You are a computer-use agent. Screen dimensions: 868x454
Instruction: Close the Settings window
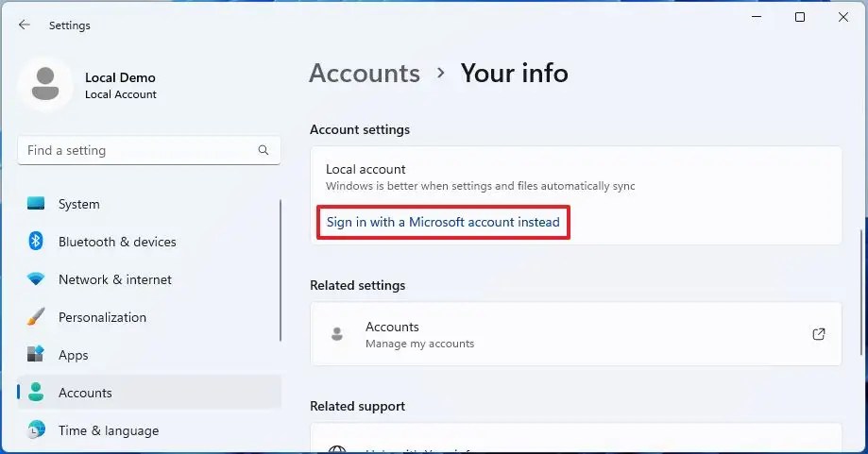(x=843, y=17)
